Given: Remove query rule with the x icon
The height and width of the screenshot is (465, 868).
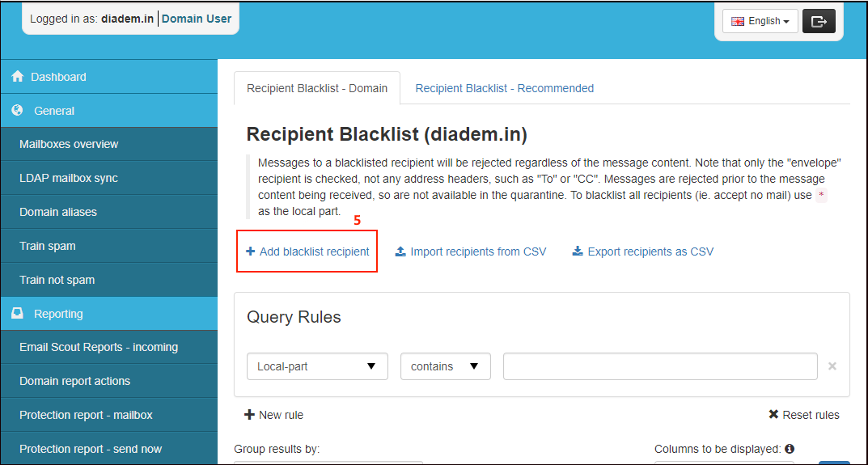Looking at the screenshot, I should (x=832, y=366).
